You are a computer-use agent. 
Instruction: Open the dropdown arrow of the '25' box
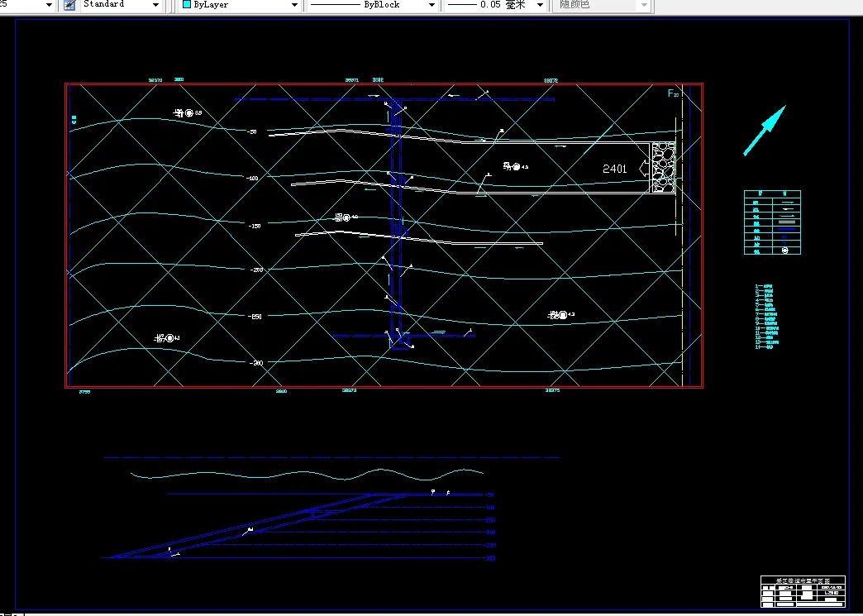click(x=49, y=5)
